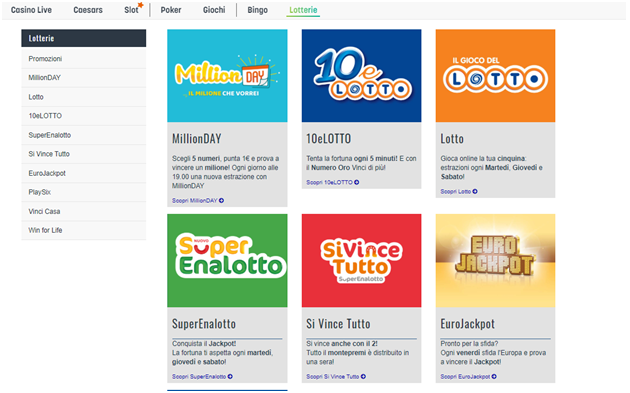The width and height of the screenshot is (630, 393).
Task: Open the Slot tab
Action: 131,10
